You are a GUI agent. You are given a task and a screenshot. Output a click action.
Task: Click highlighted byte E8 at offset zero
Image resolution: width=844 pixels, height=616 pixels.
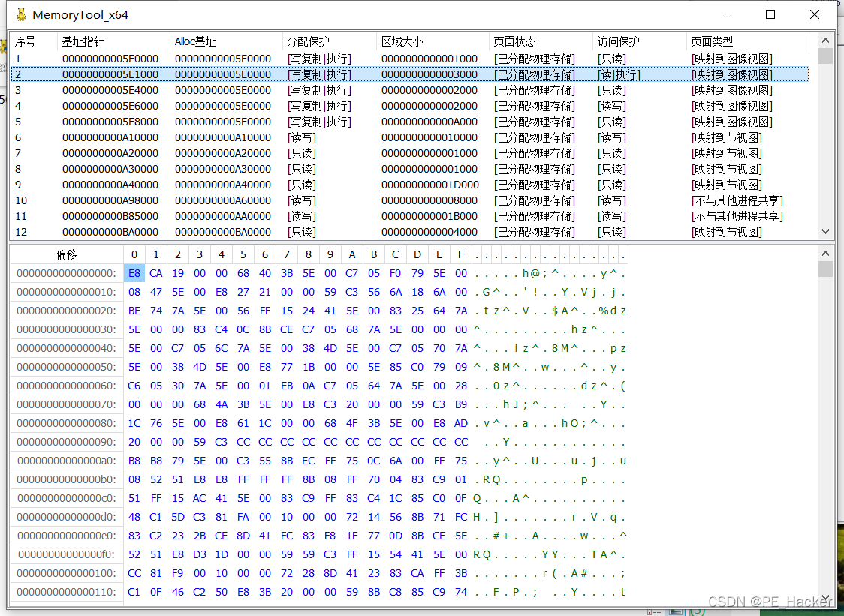pos(134,273)
